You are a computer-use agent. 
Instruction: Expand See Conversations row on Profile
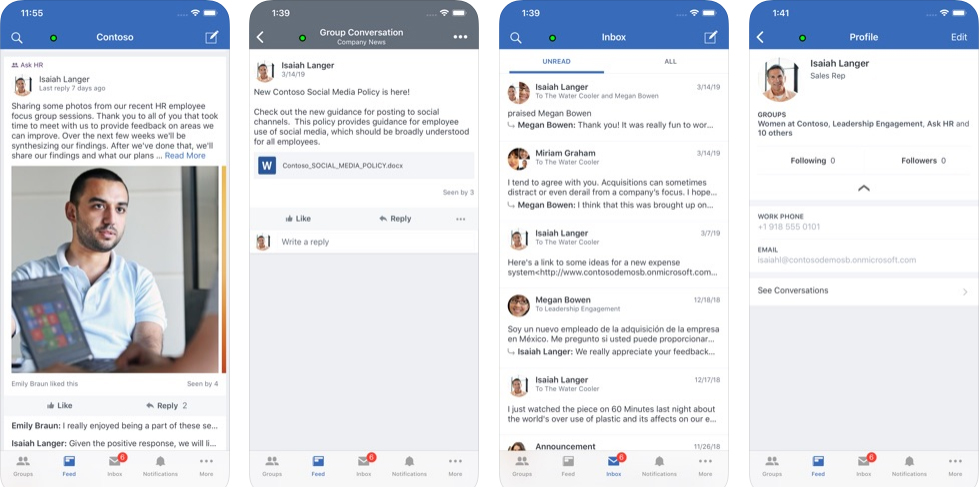(864, 290)
